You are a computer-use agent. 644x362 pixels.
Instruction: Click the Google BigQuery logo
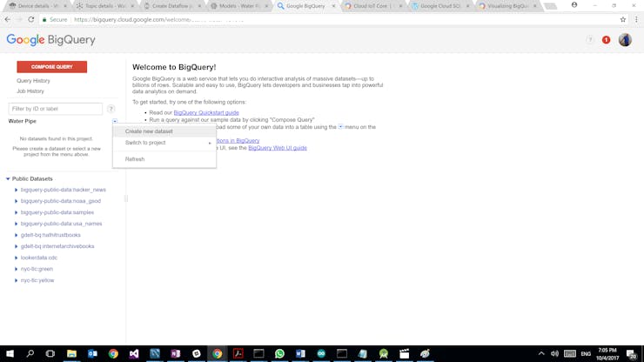(51, 40)
